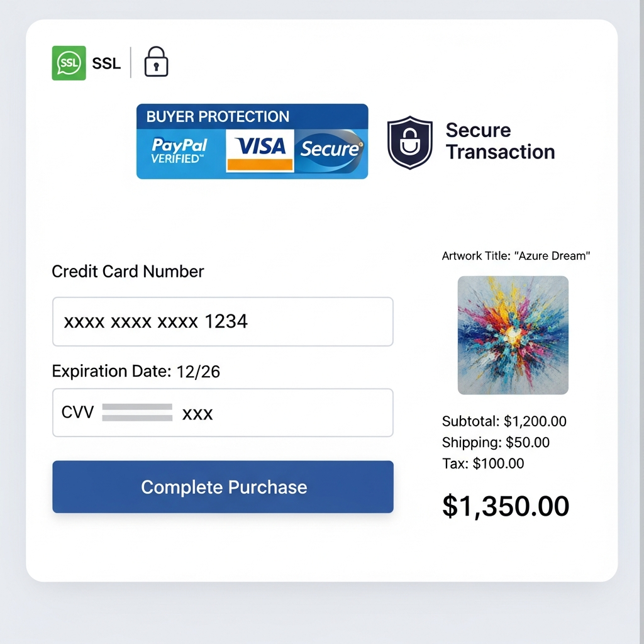Select PayPal as payment method
Viewport: 644px width, 644px height.
coord(179,149)
